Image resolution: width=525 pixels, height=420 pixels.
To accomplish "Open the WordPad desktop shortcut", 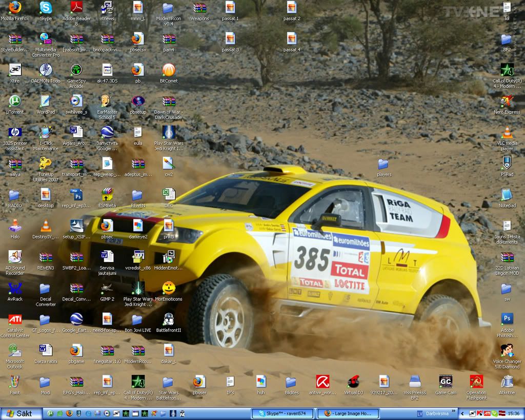I will click(x=46, y=104).
